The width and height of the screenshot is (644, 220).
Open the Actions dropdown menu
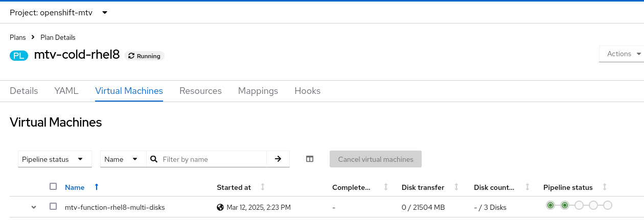[x=623, y=54]
